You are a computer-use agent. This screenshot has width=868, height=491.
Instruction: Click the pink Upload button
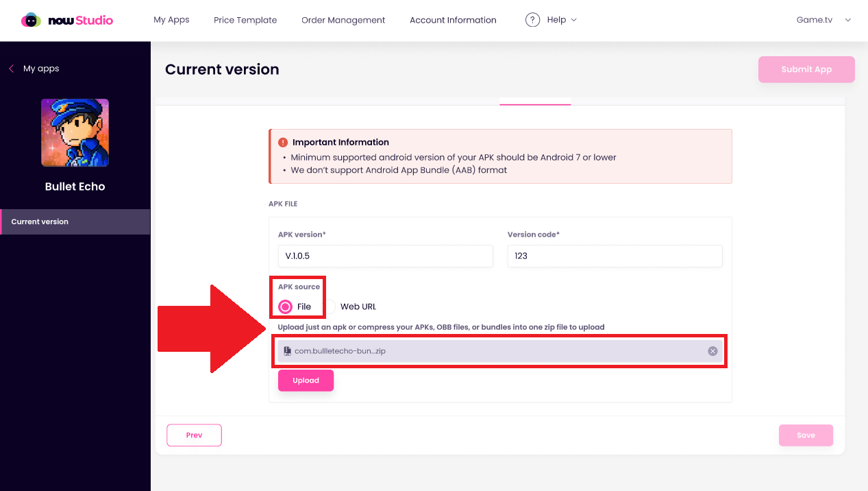point(306,381)
